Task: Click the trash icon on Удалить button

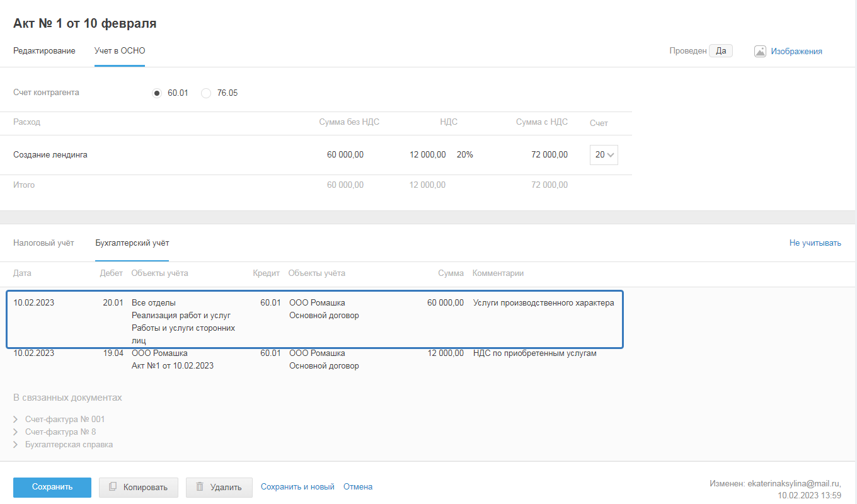Action: pyautogui.click(x=200, y=487)
